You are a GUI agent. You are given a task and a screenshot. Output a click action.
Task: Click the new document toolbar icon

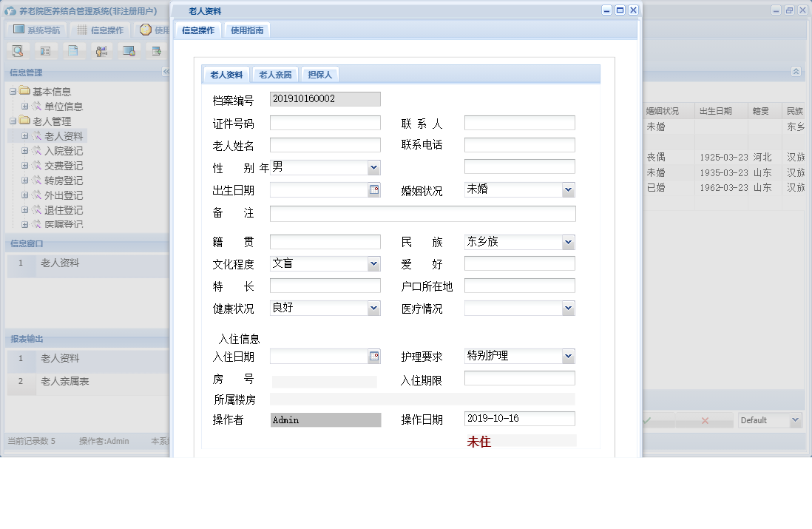[74, 50]
